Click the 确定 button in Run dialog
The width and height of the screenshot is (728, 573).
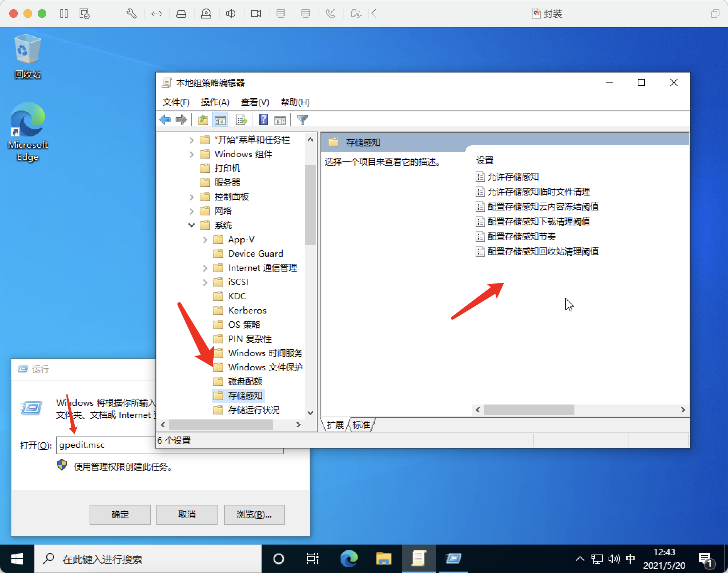pyautogui.click(x=120, y=514)
